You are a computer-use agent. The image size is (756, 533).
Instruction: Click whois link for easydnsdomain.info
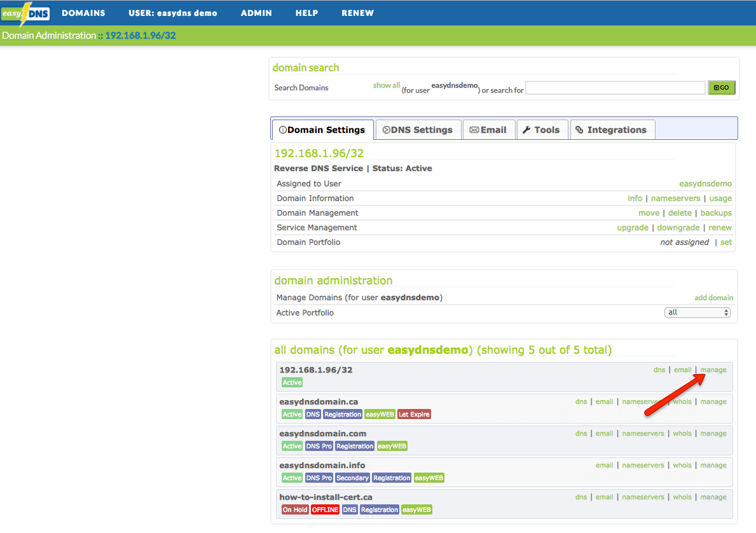pos(682,466)
